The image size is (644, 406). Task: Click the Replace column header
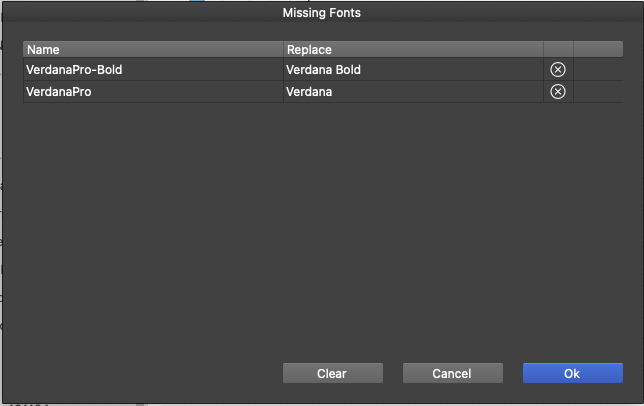coord(413,49)
